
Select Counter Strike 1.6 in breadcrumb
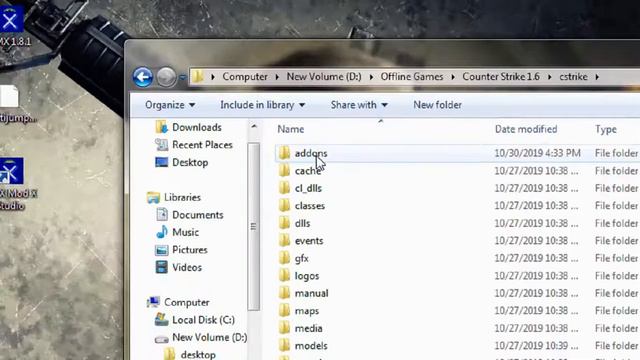pyautogui.click(x=501, y=77)
